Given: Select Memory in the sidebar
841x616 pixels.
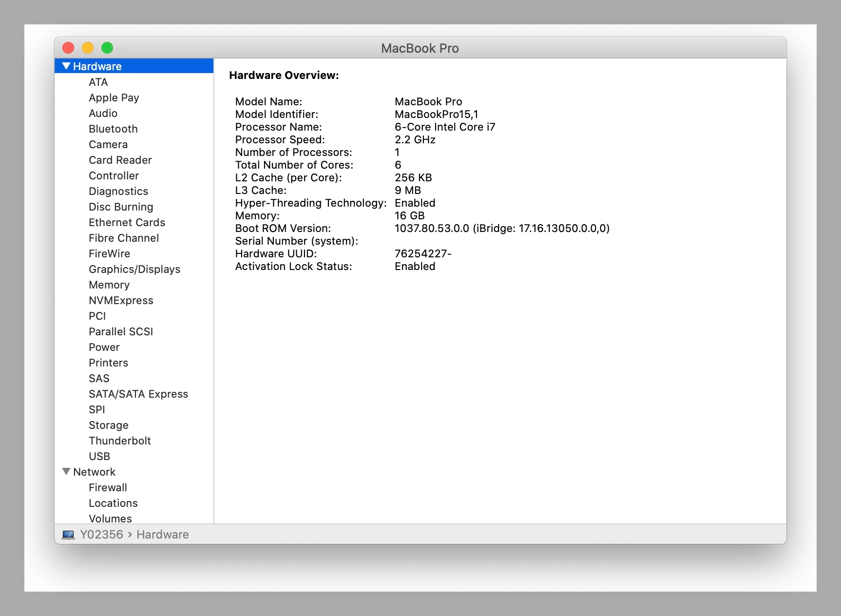Looking at the screenshot, I should pos(109,285).
